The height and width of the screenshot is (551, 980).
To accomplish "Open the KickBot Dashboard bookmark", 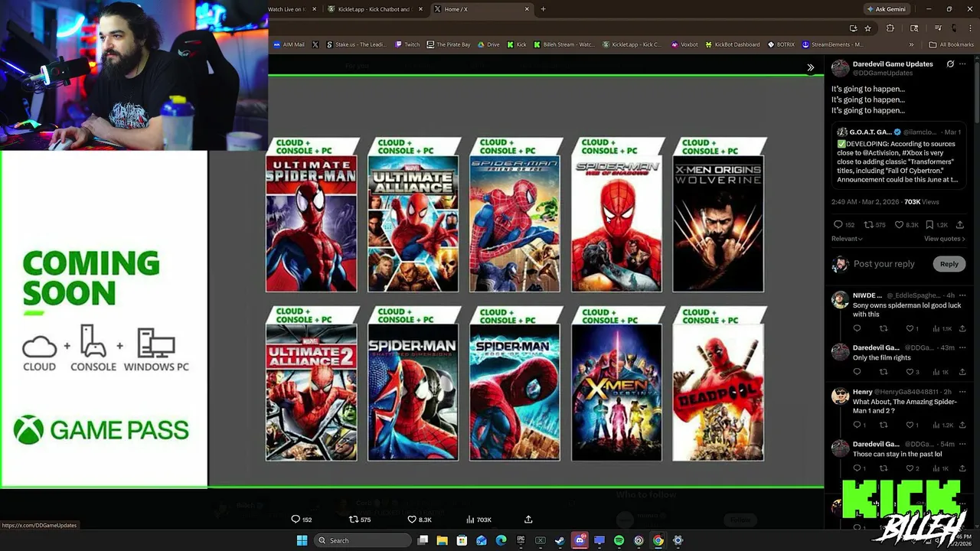I will coord(732,44).
